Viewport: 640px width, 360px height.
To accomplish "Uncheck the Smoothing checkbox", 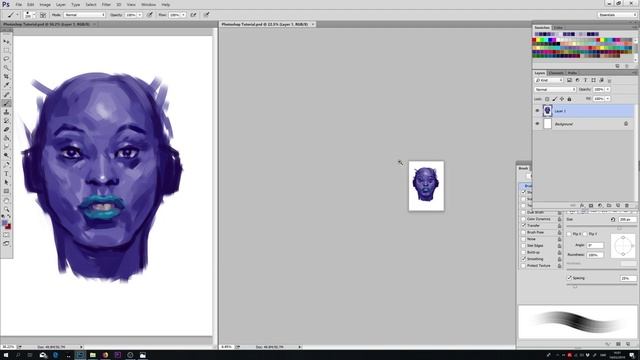I will pyautogui.click(x=524, y=259).
